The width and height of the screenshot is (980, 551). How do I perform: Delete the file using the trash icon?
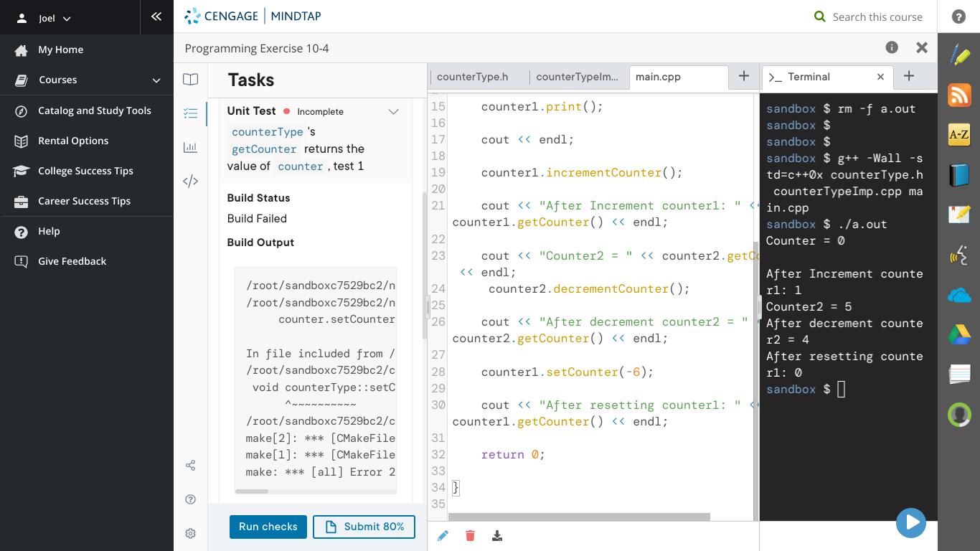[x=470, y=535]
